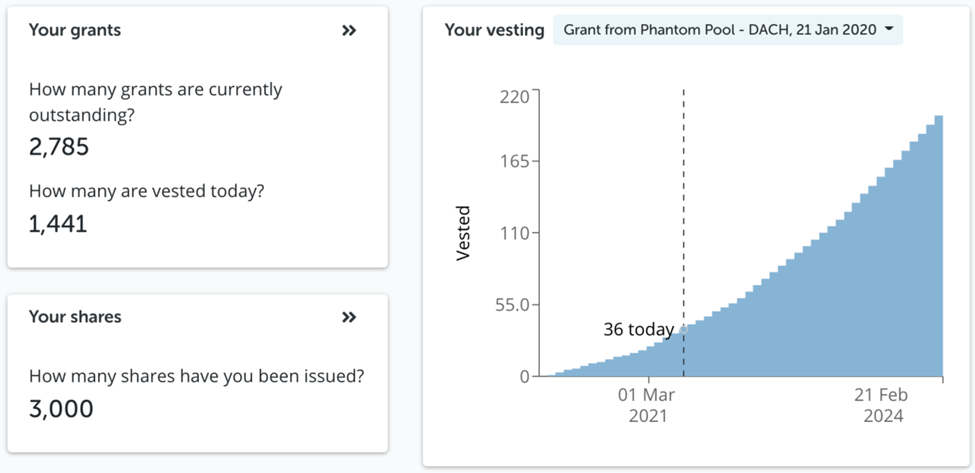This screenshot has width=975, height=473.
Task: Click the 220 tick on the y-axis
Action: [514, 97]
